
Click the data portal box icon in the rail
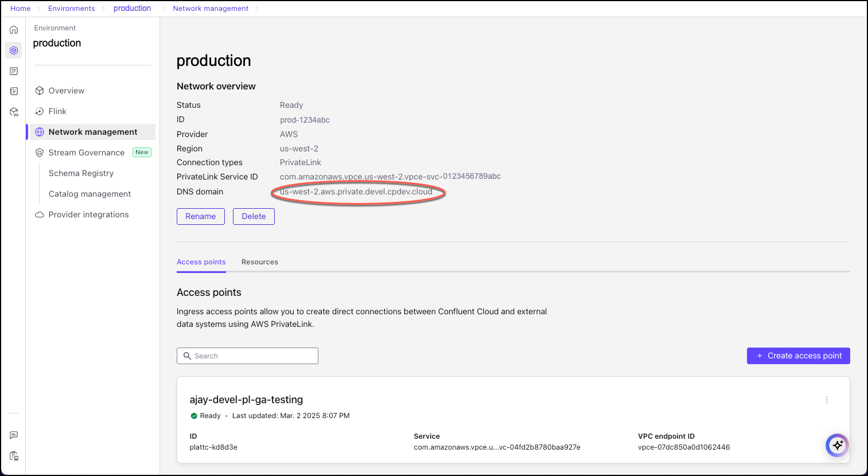[x=13, y=112]
